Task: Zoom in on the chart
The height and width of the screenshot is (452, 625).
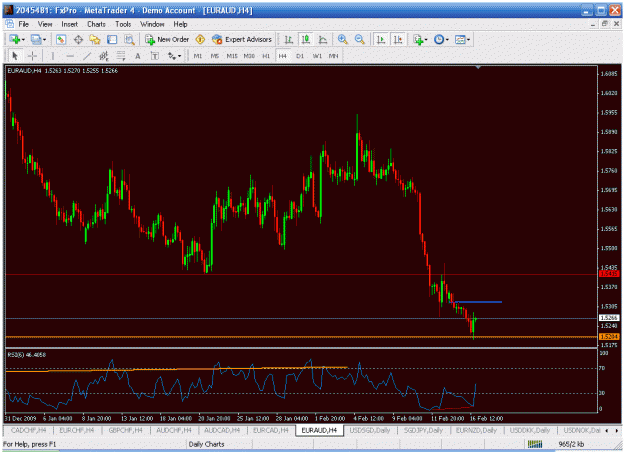Action: click(x=342, y=39)
